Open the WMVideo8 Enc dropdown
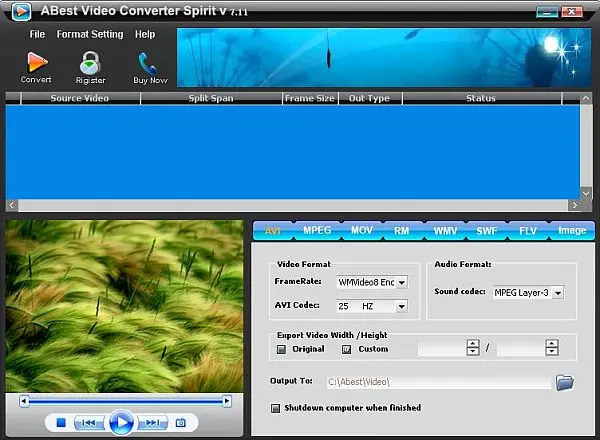The height and width of the screenshot is (440, 600). (x=401, y=283)
